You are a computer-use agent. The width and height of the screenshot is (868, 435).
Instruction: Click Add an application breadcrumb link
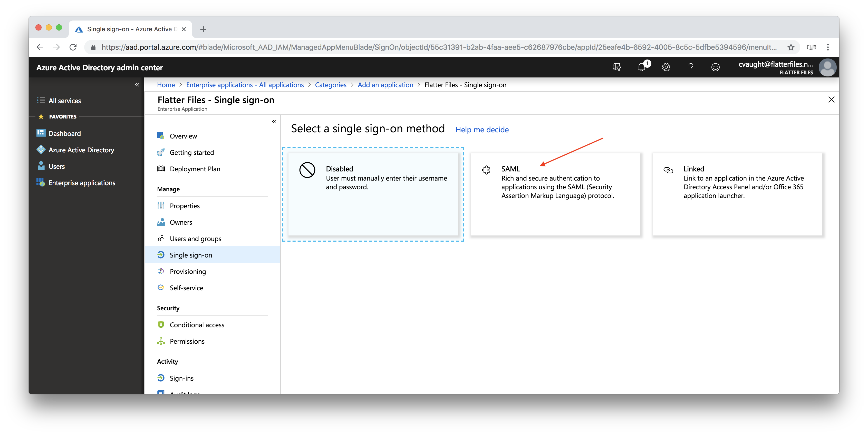click(x=385, y=84)
